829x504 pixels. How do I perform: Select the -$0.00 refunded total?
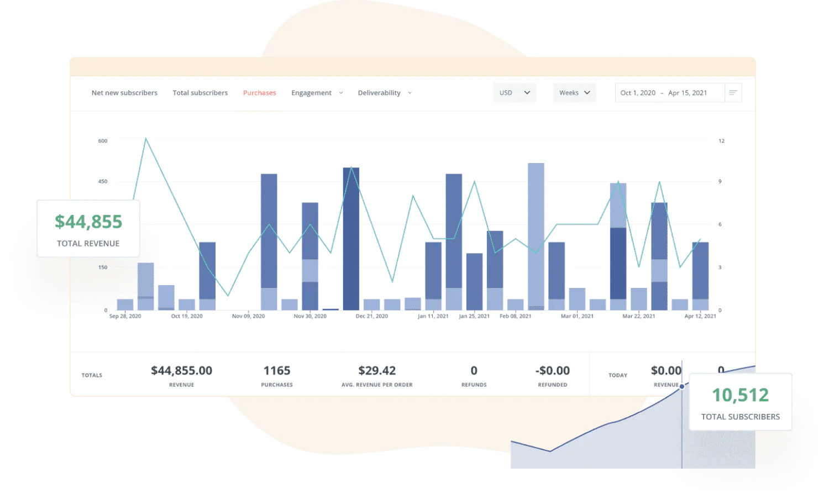pyautogui.click(x=553, y=371)
